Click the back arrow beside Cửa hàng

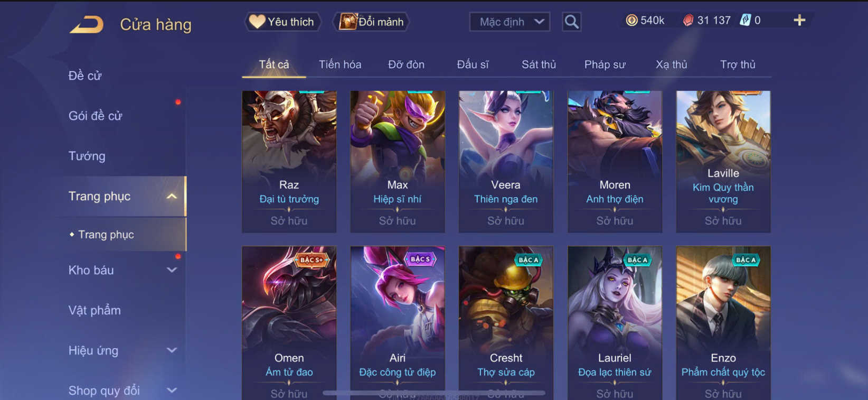coord(87,24)
